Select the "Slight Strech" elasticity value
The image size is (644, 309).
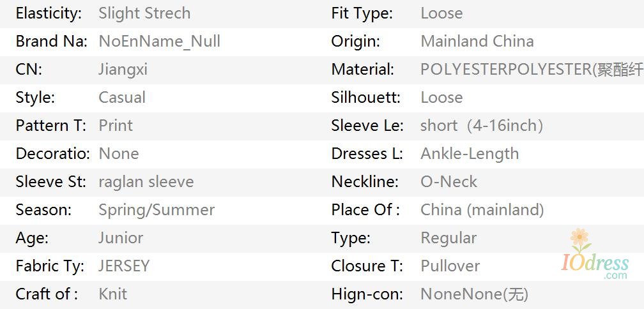[x=144, y=13]
